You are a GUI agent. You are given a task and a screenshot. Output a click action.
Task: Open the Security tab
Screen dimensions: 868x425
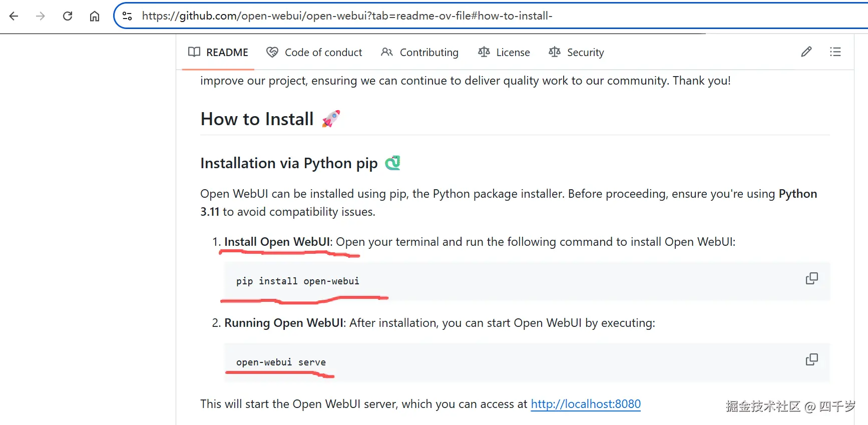576,53
